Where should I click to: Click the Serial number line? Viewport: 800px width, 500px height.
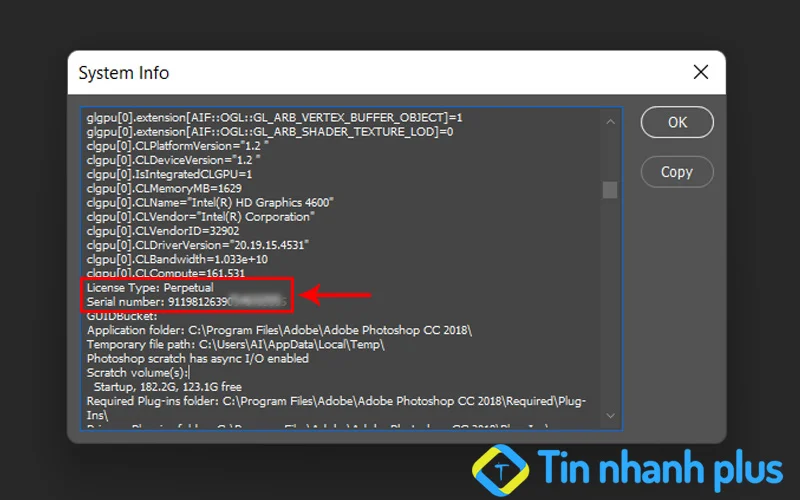pos(187,302)
